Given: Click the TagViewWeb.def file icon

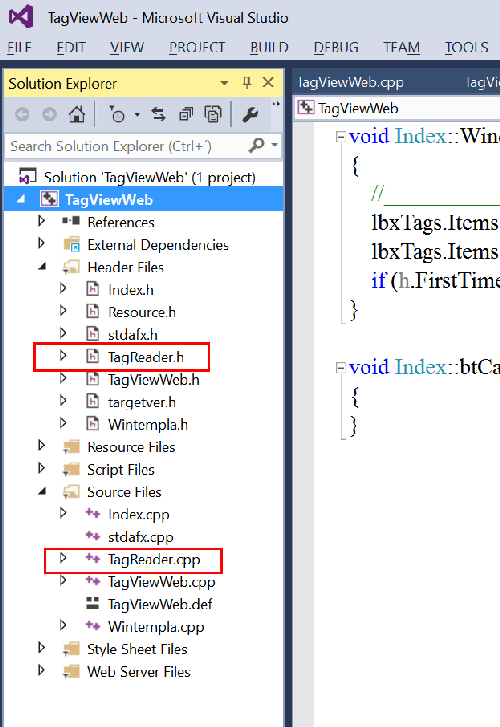Looking at the screenshot, I should pos(93,603).
